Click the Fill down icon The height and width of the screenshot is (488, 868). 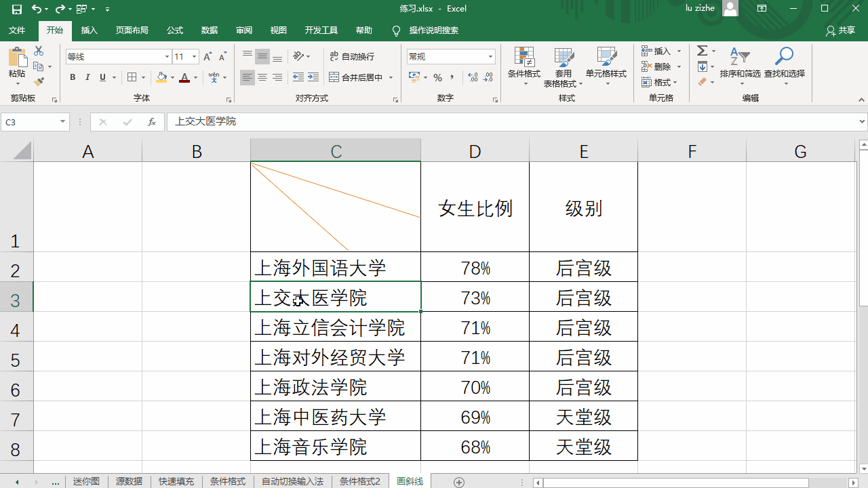[x=703, y=66]
